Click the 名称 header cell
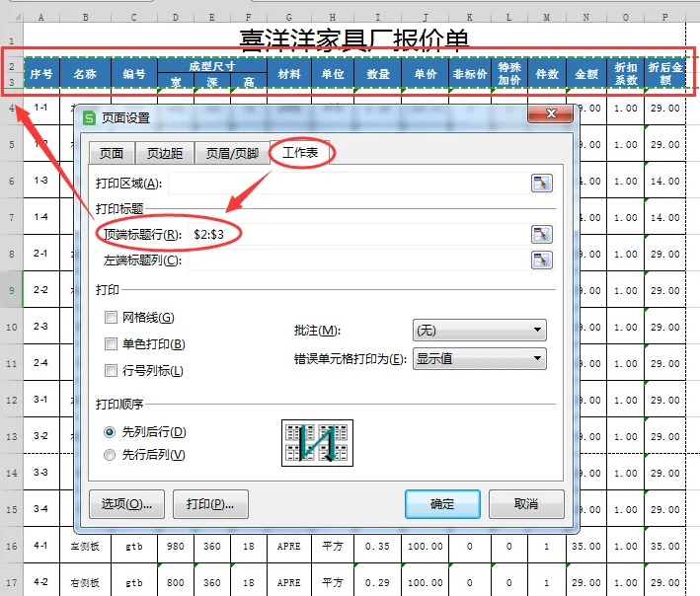 click(x=85, y=73)
